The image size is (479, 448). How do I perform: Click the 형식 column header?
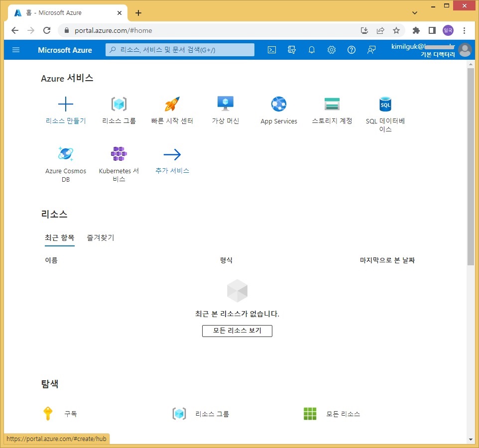(226, 260)
